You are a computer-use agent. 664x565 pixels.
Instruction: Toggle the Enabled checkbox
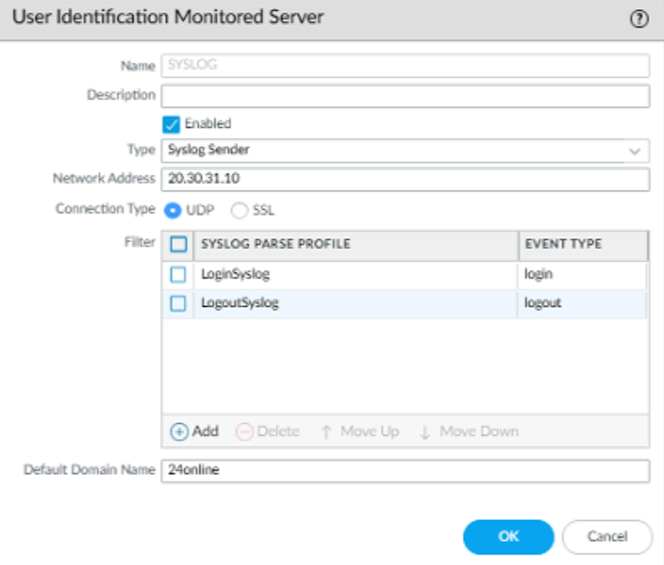(171, 125)
